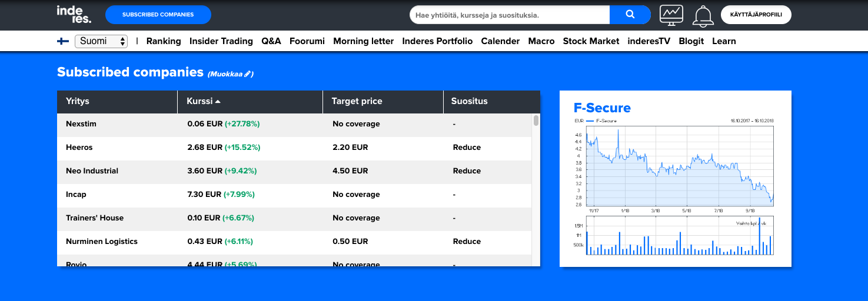The height and width of the screenshot is (301, 868).
Task: Open the Käyttäjäprofiili button
Action: coord(756,15)
